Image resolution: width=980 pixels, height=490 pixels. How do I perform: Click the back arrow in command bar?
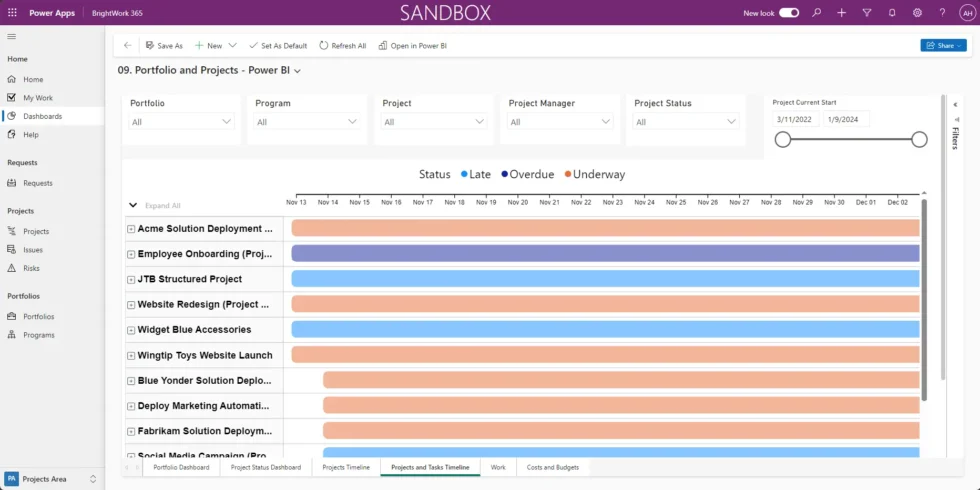tap(127, 45)
